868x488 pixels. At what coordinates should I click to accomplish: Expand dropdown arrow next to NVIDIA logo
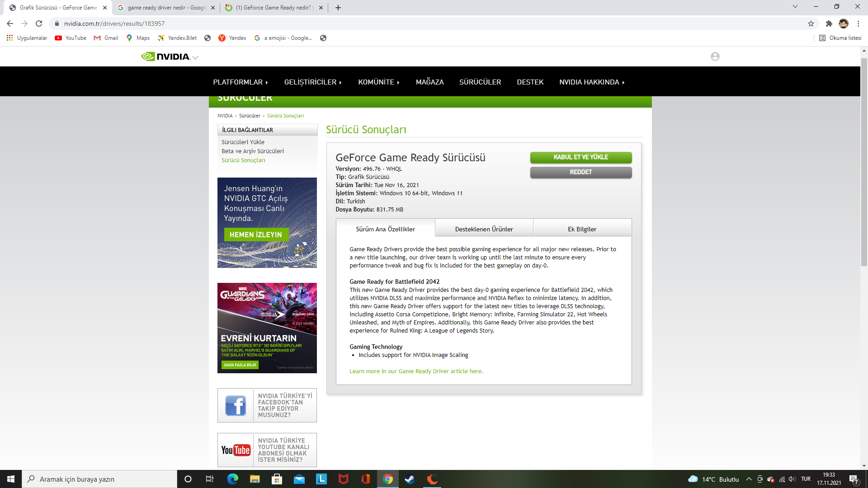tap(195, 57)
